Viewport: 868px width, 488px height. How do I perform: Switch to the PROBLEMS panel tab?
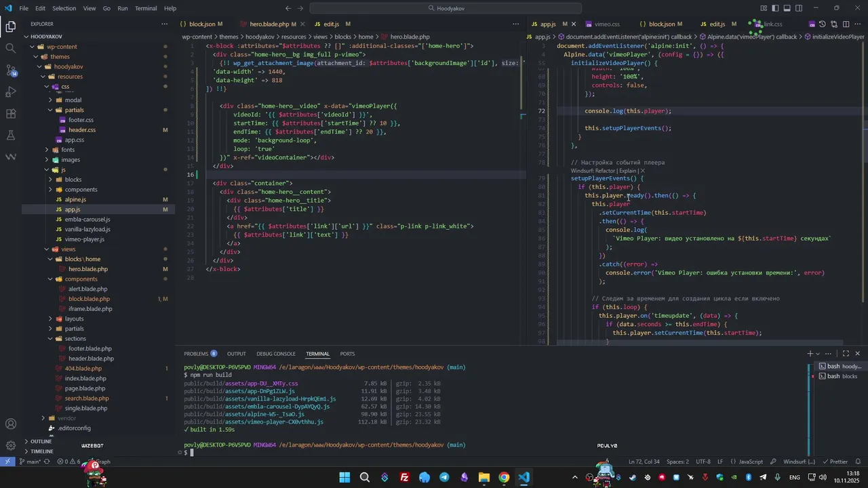tap(200, 354)
